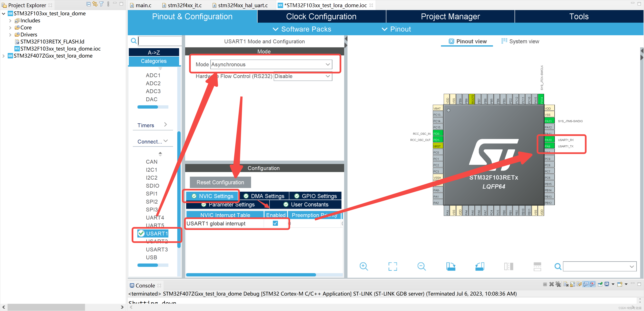Click the horizontal flip layout icon
Image resolution: width=644 pixels, height=311 pixels.
(x=537, y=267)
